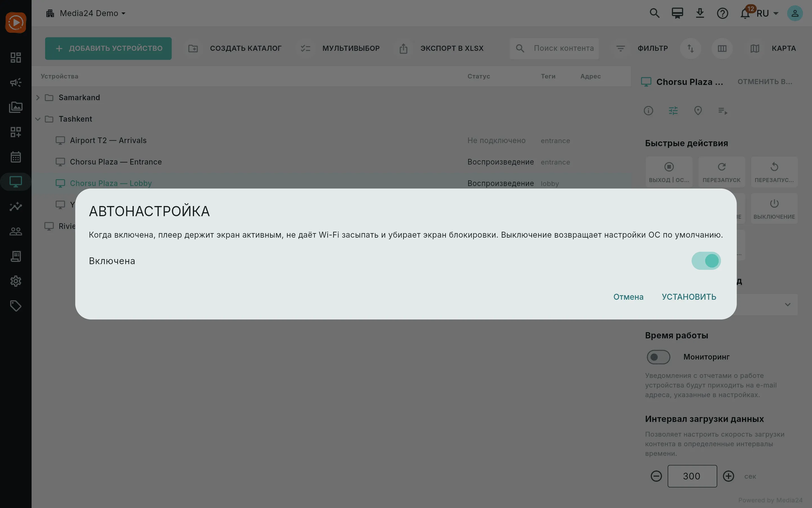The image size is (812, 508).
Task: Click the columns layout icon button
Action: (722, 48)
